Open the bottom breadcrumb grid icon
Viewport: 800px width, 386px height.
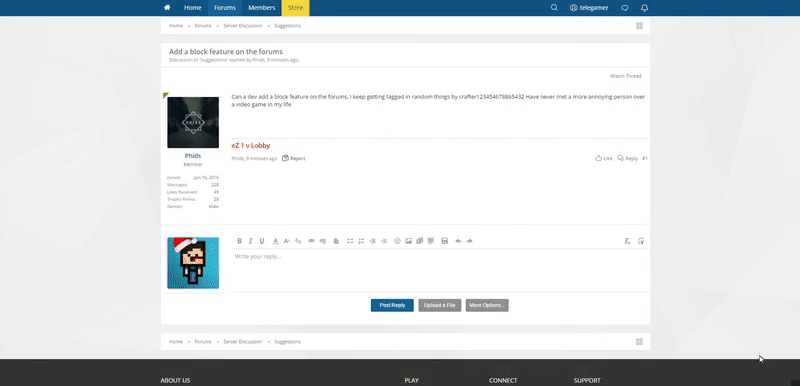click(x=639, y=342)
